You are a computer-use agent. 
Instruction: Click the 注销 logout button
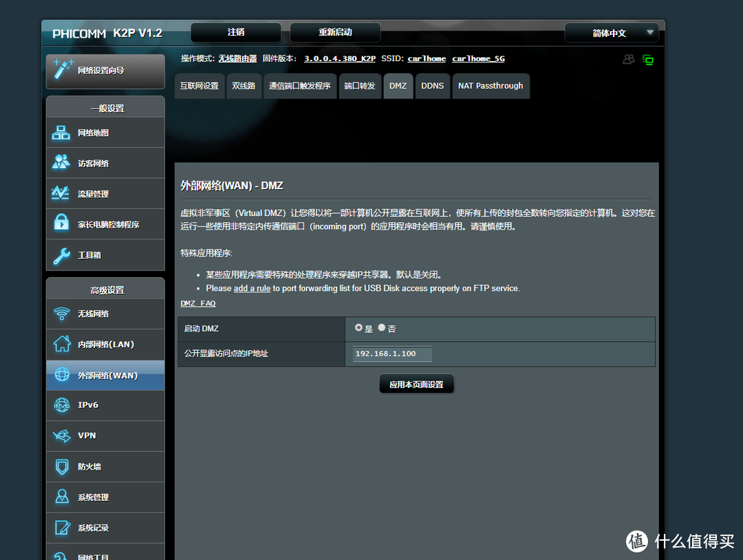(236, 32)
